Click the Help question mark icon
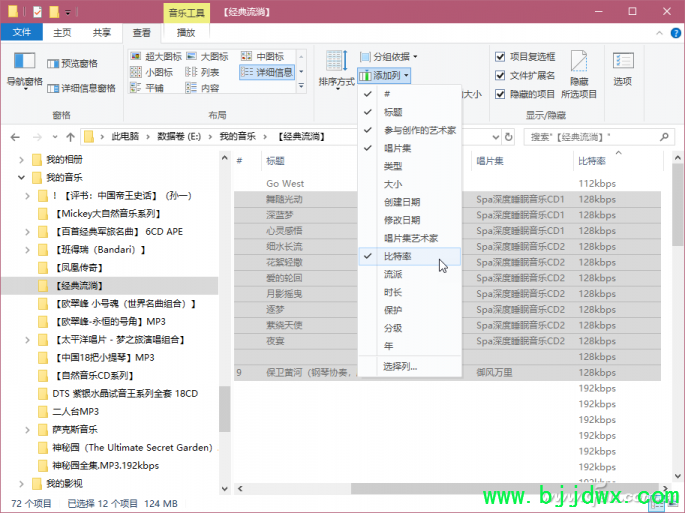The height and width of the screenshot is (513, 685). [675, 33]
